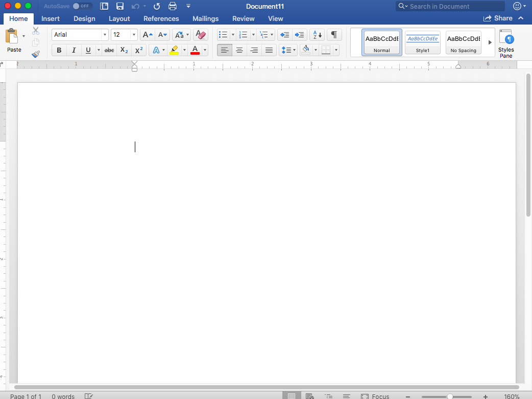Open the Paste options dropdown arrow

(23, 36)
